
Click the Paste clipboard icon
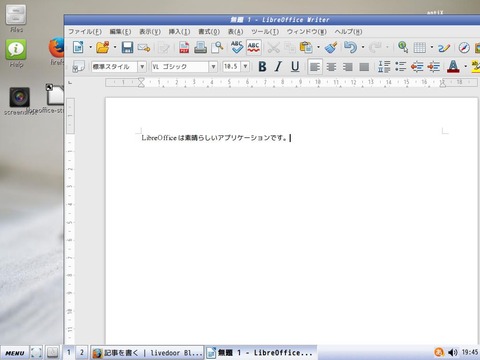click(x=306, y=47)
